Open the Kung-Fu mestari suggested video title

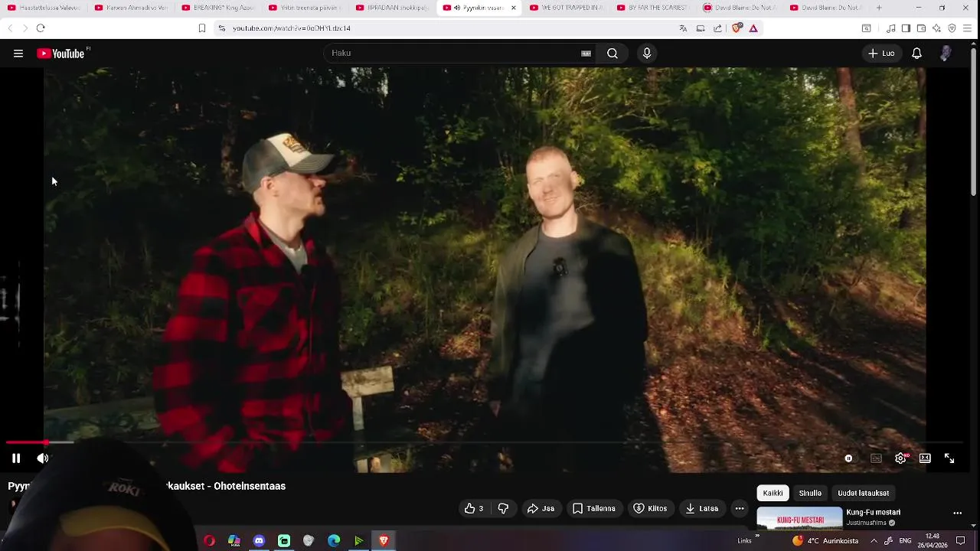[873, 513]
